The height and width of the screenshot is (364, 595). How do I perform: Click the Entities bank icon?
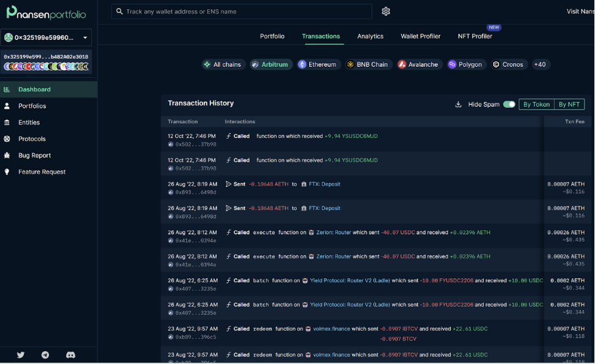[x=7, y=123]
